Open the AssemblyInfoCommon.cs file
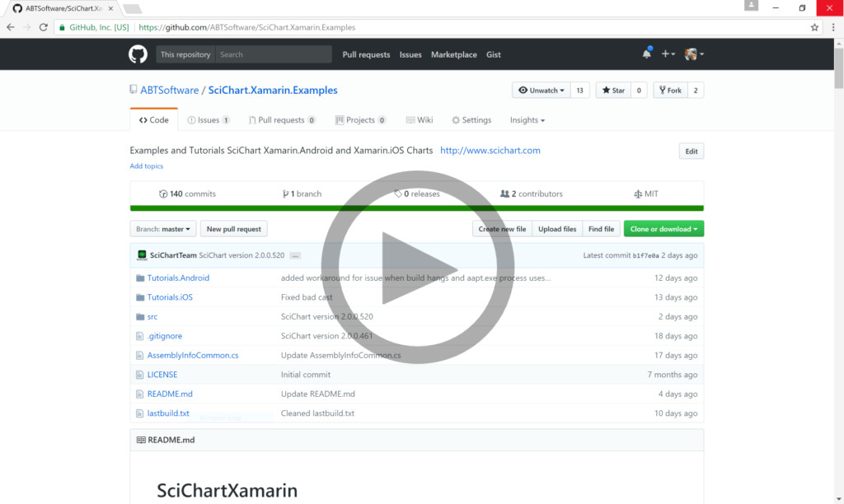Viewport: 844px width, 504px height. coord(193,356)
